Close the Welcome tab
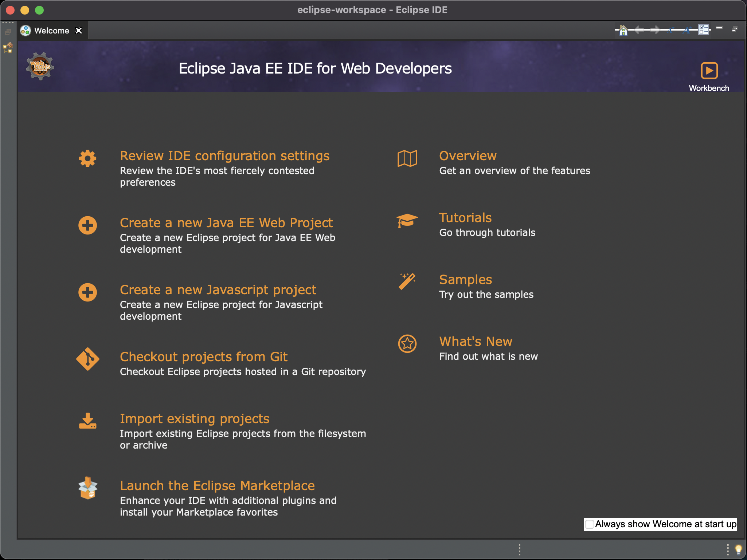 78,31
